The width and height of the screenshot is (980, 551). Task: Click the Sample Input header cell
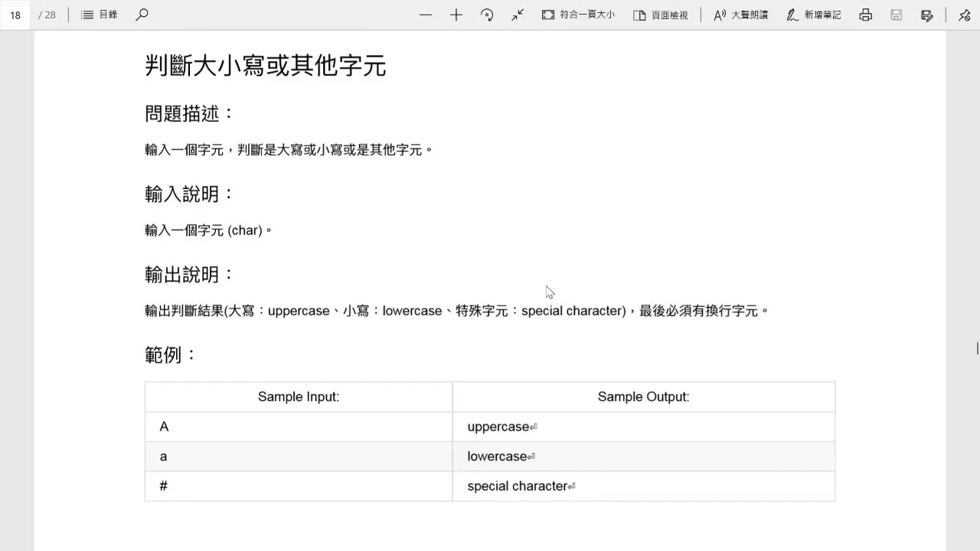299,396
